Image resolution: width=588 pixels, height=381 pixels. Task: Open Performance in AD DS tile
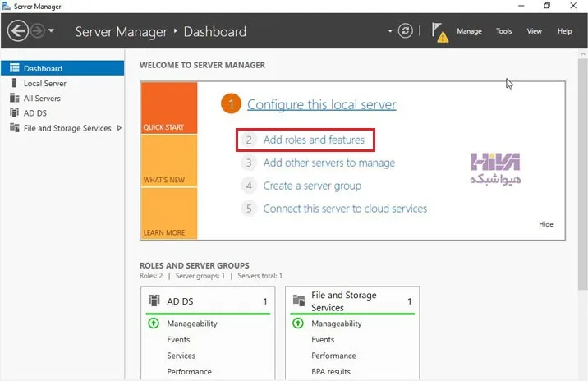coord(189,372)
